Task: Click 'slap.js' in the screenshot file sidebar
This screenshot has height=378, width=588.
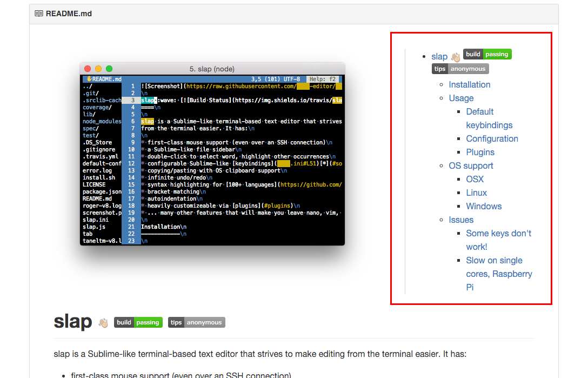Action: pos(94,227)
